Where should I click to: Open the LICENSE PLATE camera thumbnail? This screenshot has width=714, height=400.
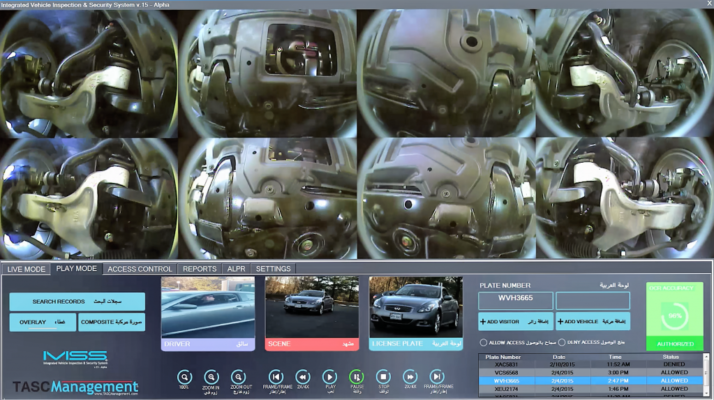(416, 313)
